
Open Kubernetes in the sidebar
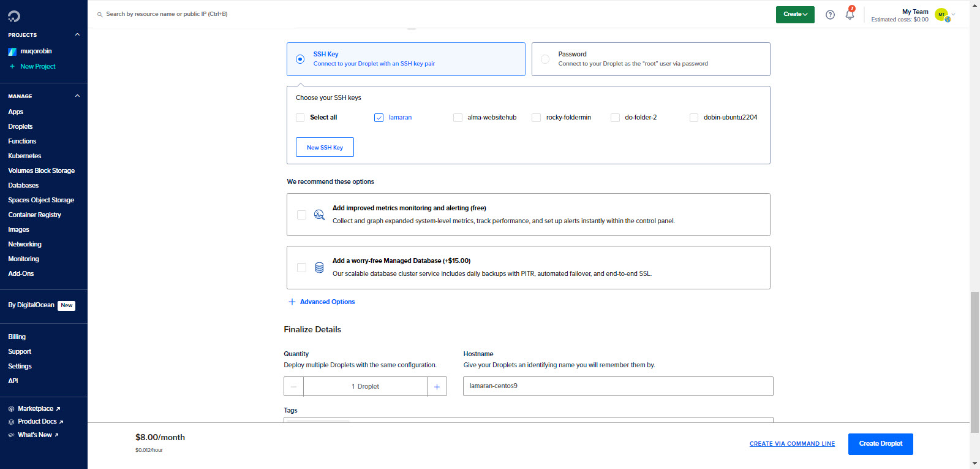click(x=24, y=156)
